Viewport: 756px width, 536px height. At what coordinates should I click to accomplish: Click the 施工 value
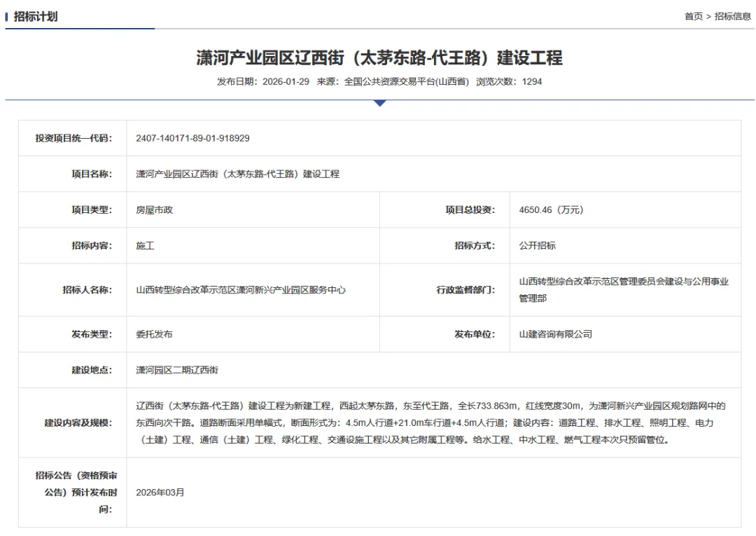[145, 245]
